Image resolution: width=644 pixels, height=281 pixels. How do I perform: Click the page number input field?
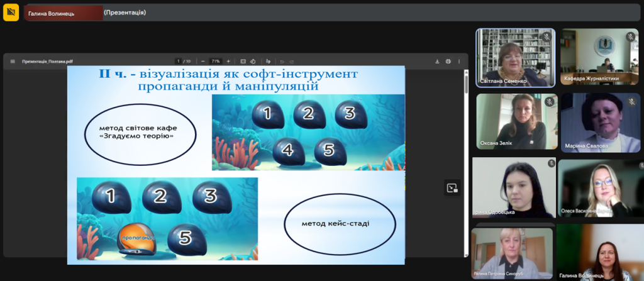point(179,62)
